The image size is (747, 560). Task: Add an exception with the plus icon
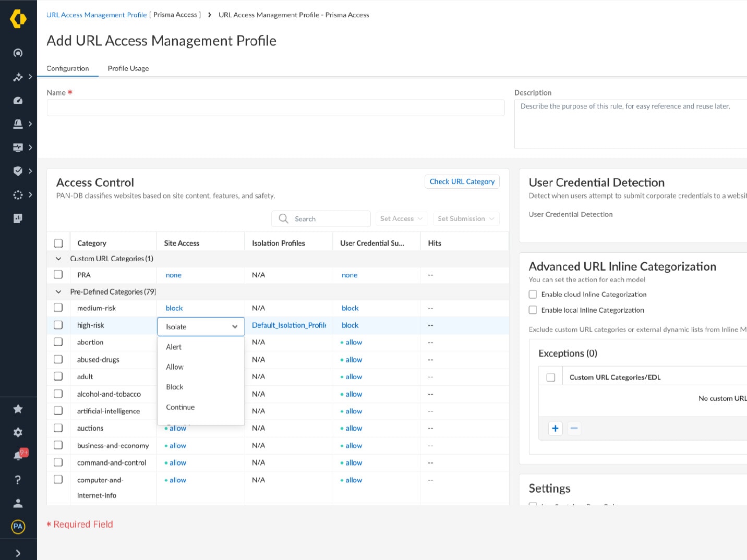(555, 429)
